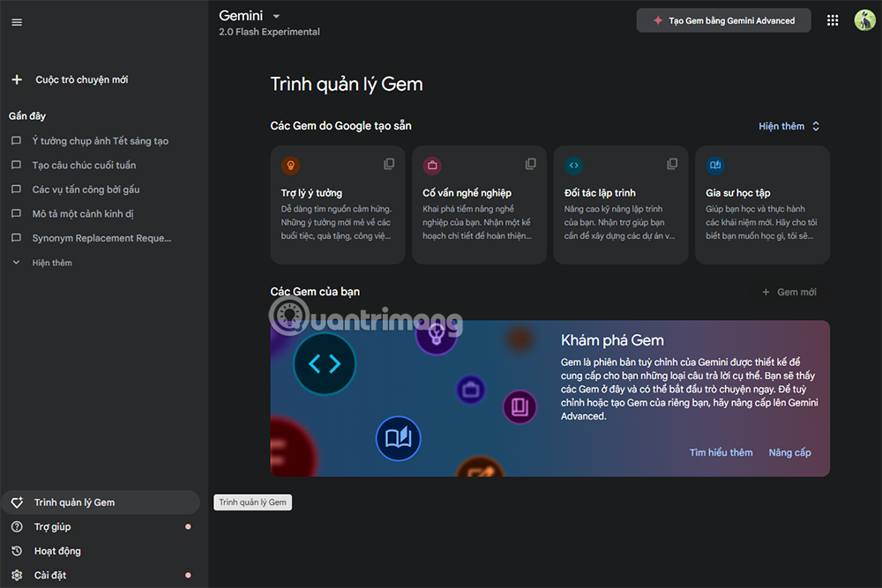Click Tạo Gem bằng Gemini Advanced button
This screenshot has height=588, width=882.
point(723,21)
